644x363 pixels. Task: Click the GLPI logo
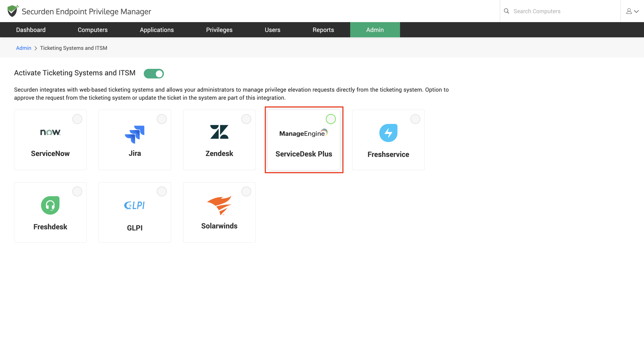pos(134,205)
